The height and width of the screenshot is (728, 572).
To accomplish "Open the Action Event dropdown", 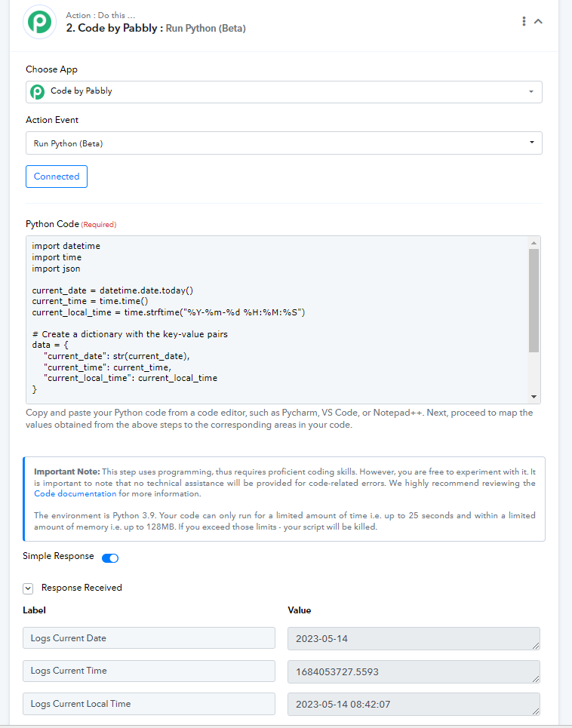I will 284,143.
